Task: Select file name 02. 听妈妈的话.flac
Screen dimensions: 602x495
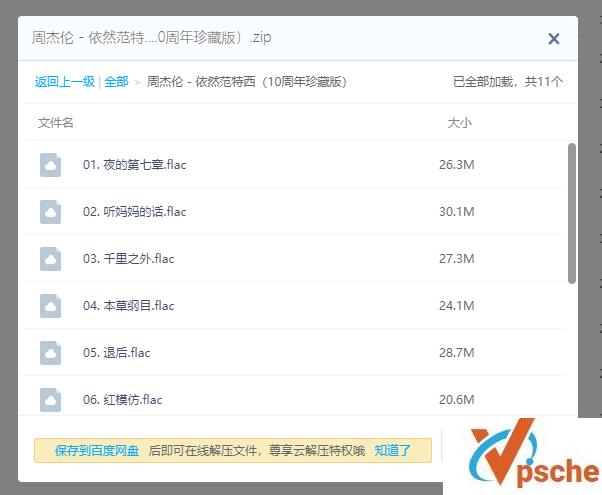Action: pos(135,212)
